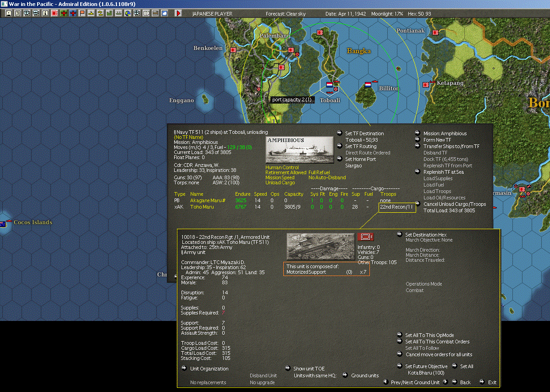Screen dimensions: 550x392
Task: Click the green industry bars toolbar icon
Action: point(110,13)
